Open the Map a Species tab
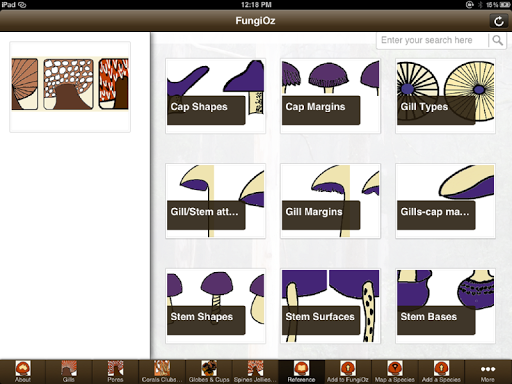Screen dimensions: 512x384 (395, 372)
